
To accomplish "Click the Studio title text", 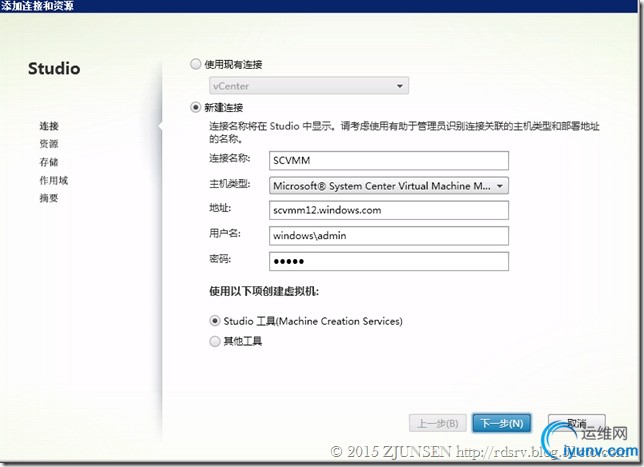I will (54, 69).
